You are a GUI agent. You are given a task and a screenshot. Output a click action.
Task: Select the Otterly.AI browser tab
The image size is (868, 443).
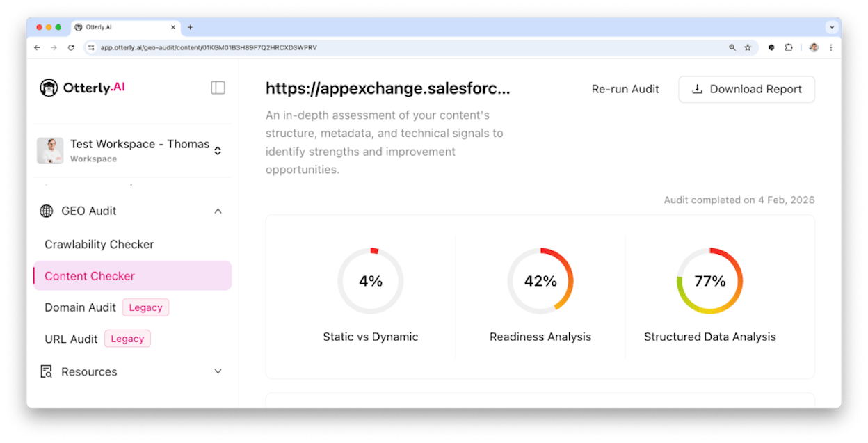125,27
